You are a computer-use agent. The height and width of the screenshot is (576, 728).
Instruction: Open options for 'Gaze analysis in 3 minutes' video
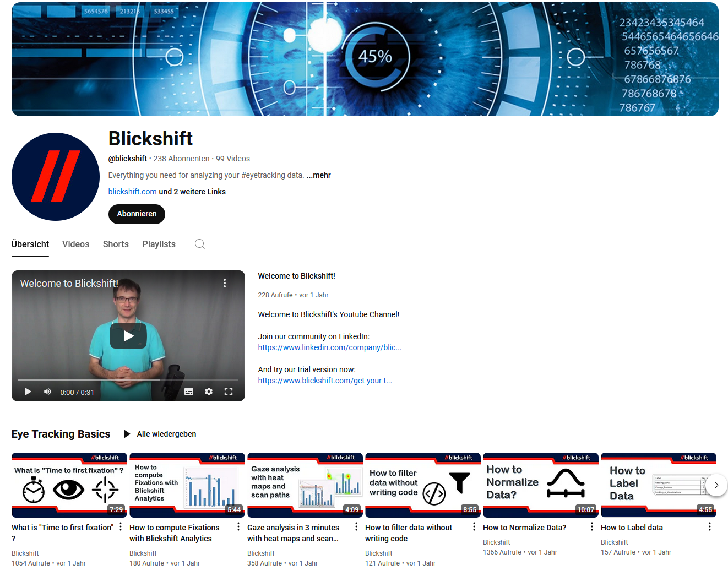tap(356, 527)
